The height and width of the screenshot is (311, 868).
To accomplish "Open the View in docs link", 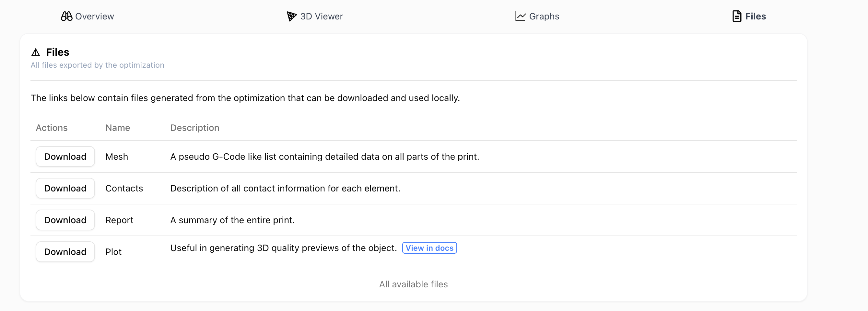I will [x=429, y=248].
